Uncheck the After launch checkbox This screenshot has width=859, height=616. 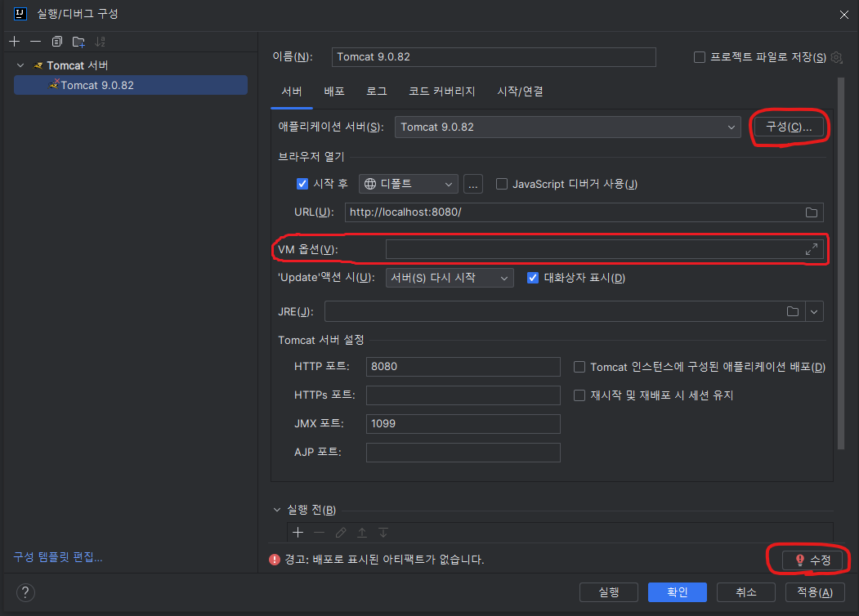[x=302, y=184]
